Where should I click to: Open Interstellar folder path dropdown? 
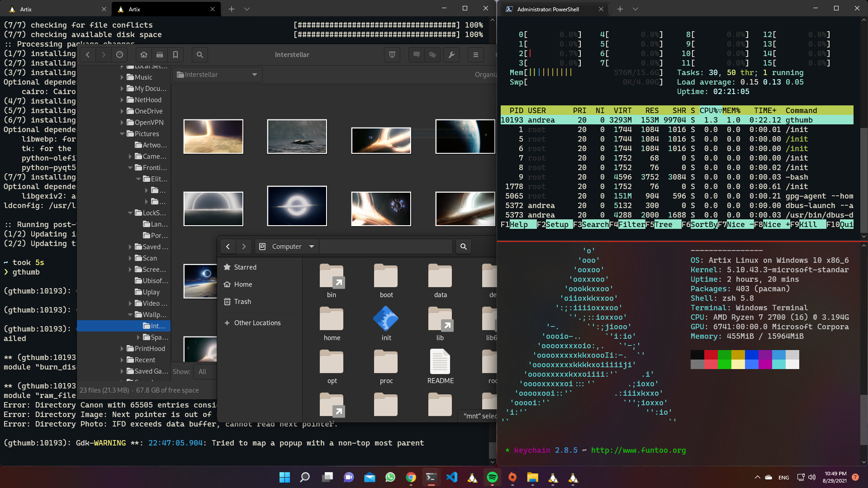[217, 75]
